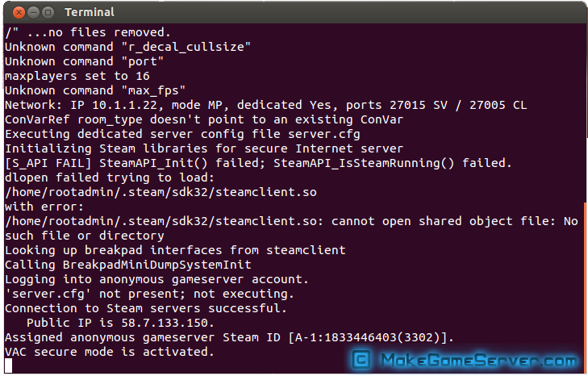Click the orange scrollbar handle on right edge

[586, 287]
